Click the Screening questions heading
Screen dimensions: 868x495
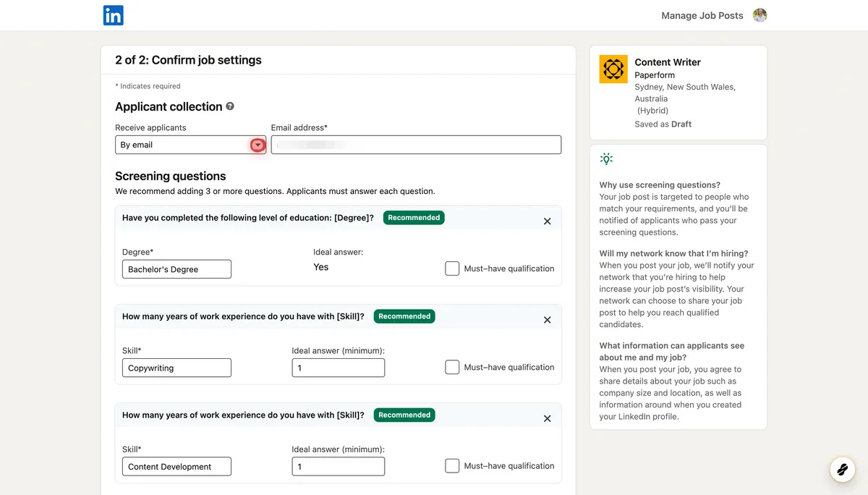tap(171, 176)
